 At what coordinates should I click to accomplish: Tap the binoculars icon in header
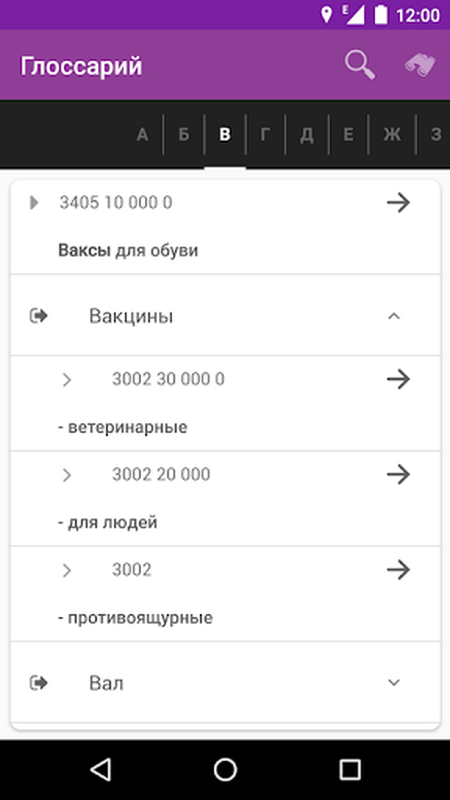point(420,65)
